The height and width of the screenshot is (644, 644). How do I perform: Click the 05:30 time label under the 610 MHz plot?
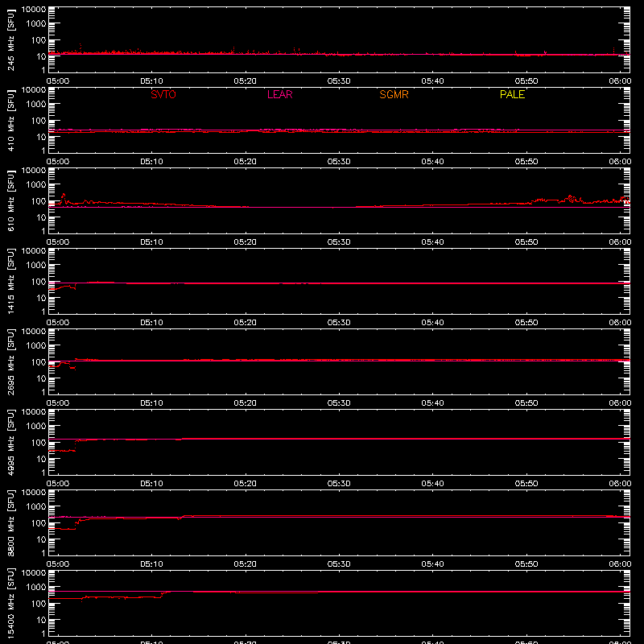[339, 242]
